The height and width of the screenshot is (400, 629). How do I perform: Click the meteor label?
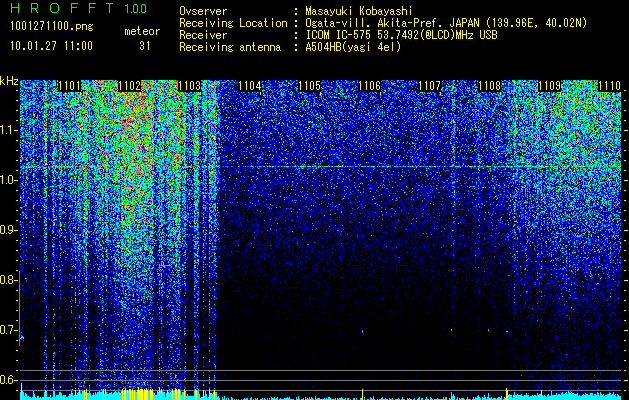click(x=142, y=31)
